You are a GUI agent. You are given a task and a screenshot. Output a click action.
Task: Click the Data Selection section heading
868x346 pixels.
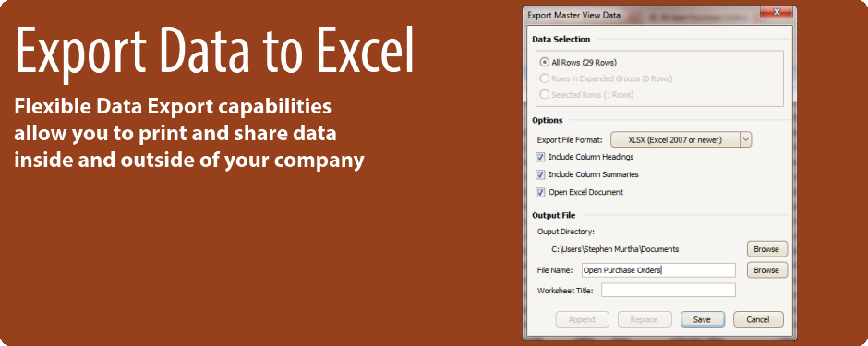561,40
